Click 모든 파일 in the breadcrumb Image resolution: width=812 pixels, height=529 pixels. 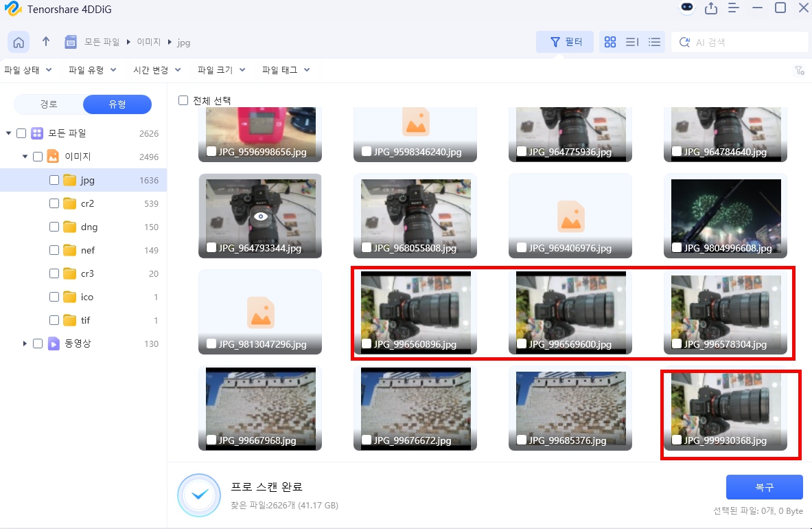pyautogui.click(x=102, y=42)
